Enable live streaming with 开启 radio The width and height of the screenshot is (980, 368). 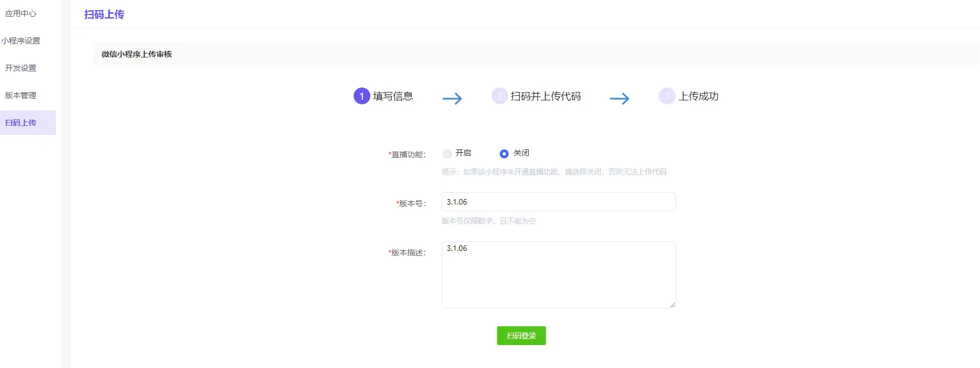[x=447, y=154]
